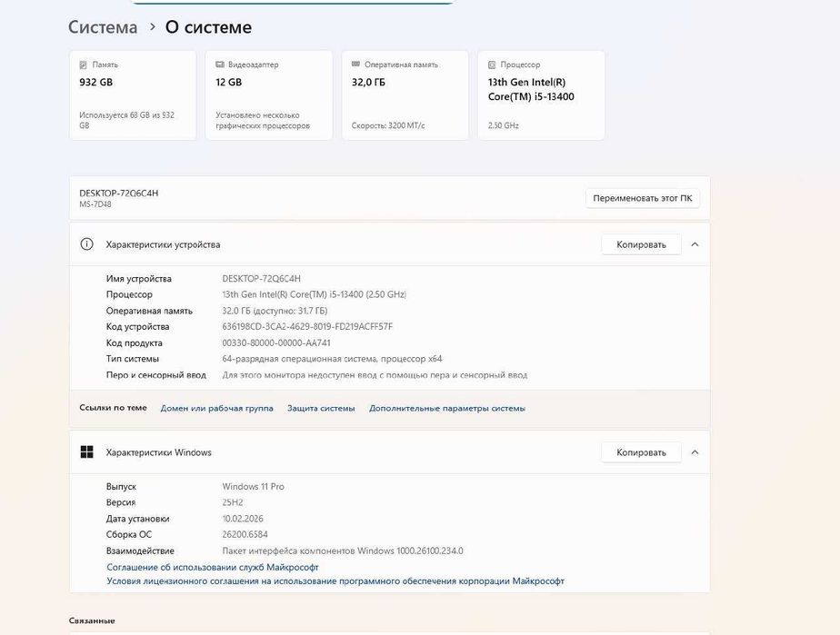This screenshot has width=840, height=635.
Task: Collapse the Характеристики устройства section chevron
Action: point(695,244)
